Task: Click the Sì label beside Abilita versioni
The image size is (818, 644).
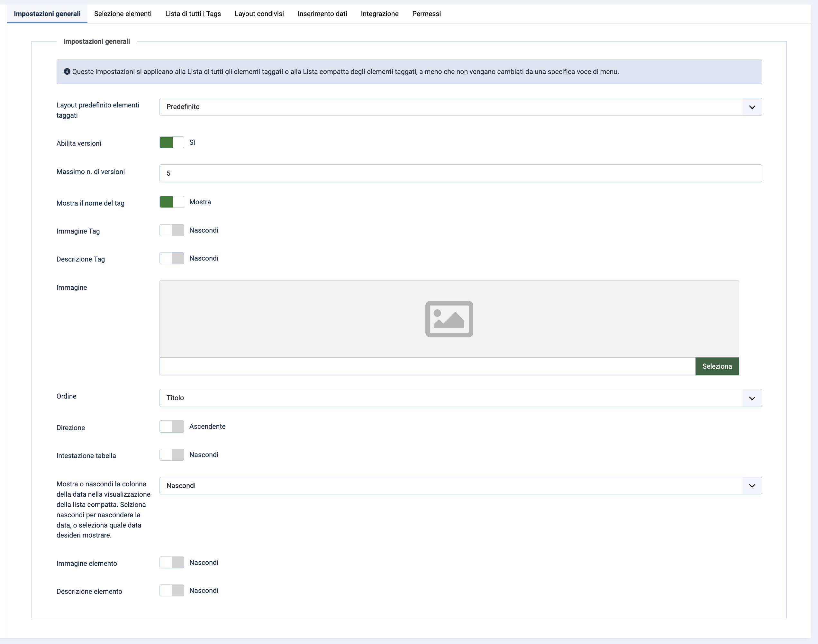Action: [x=192, y=143]
